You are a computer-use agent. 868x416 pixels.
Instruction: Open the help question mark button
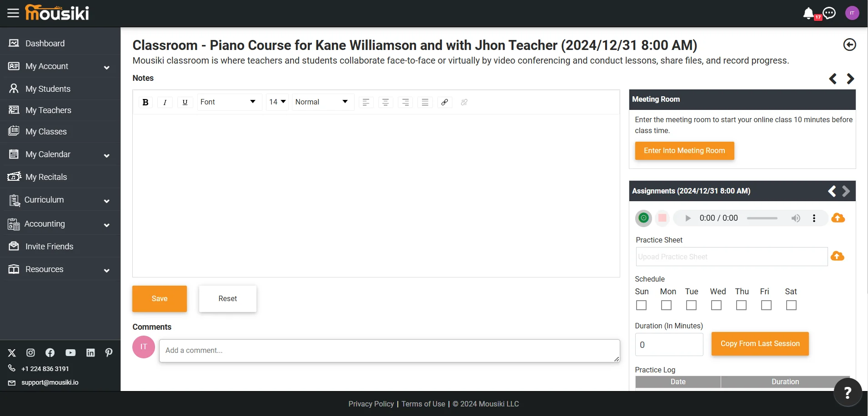point(848,392)
